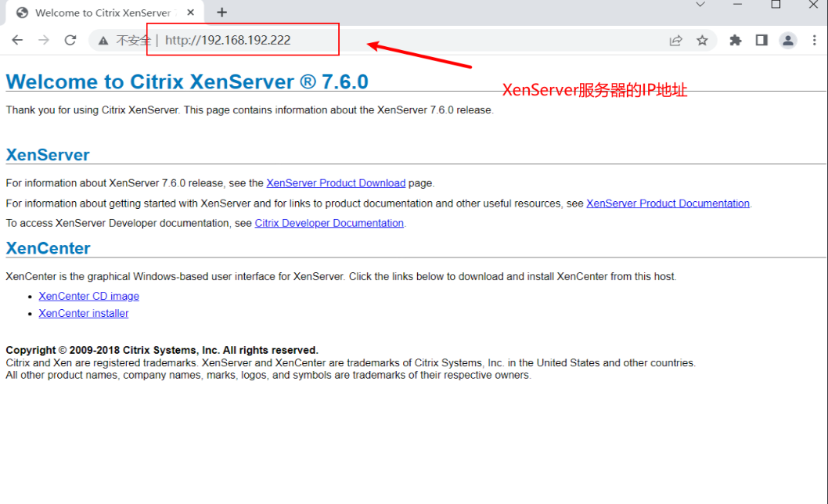828x504 pixels.
Task: Reload the current page
Action: point(70,40)
